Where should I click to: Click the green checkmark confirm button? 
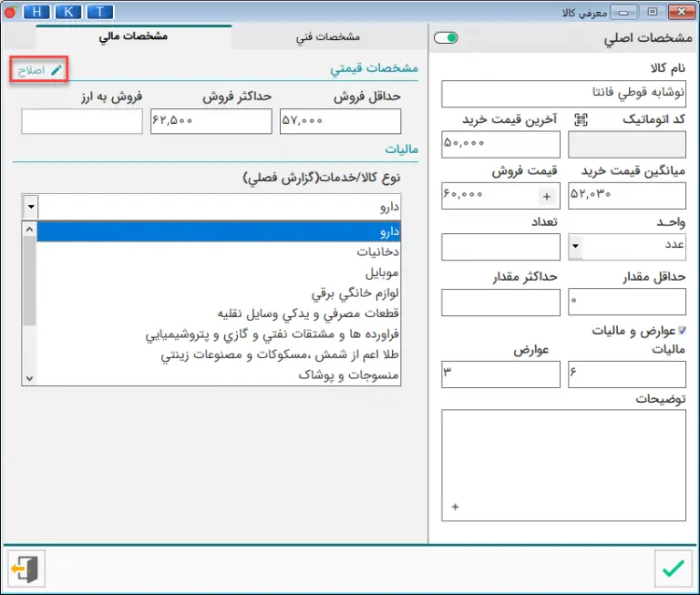[674, 569]
